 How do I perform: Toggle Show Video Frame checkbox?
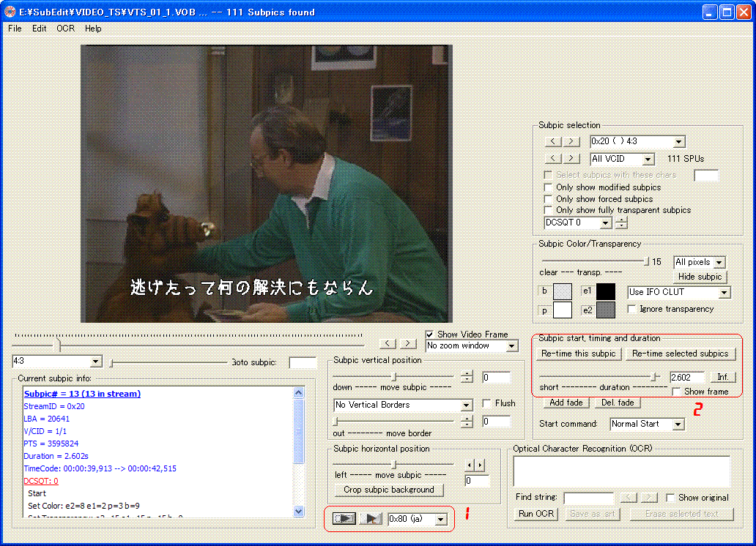pyautogui.click(x=429, y=334)
